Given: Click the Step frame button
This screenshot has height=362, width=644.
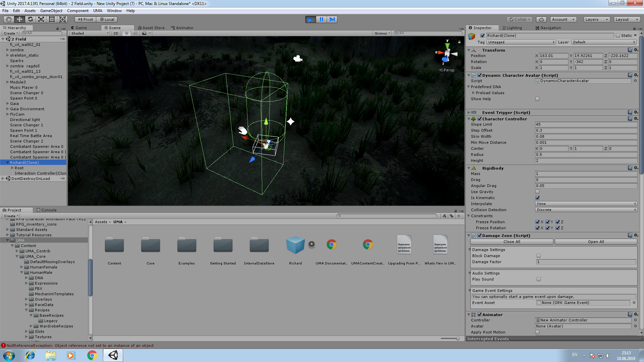Looking at the screenshot, I should point(332,19).
